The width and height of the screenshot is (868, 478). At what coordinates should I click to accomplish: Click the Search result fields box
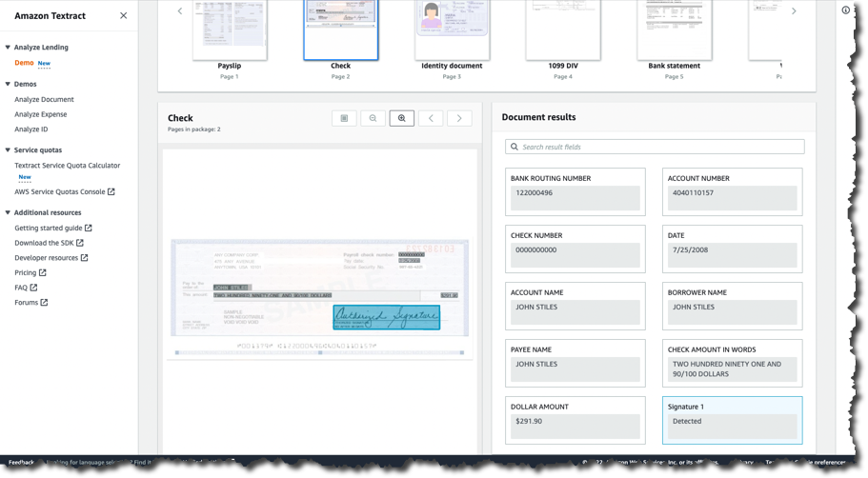click(655, 147)
